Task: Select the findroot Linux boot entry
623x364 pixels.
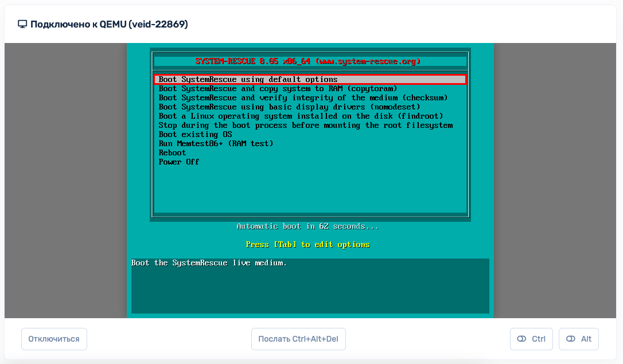Action: [x=301, y=116]
